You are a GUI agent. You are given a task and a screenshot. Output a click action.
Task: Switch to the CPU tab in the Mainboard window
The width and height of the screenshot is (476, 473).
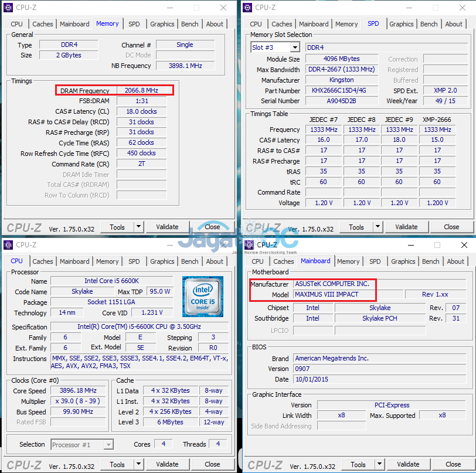[258, 261]
